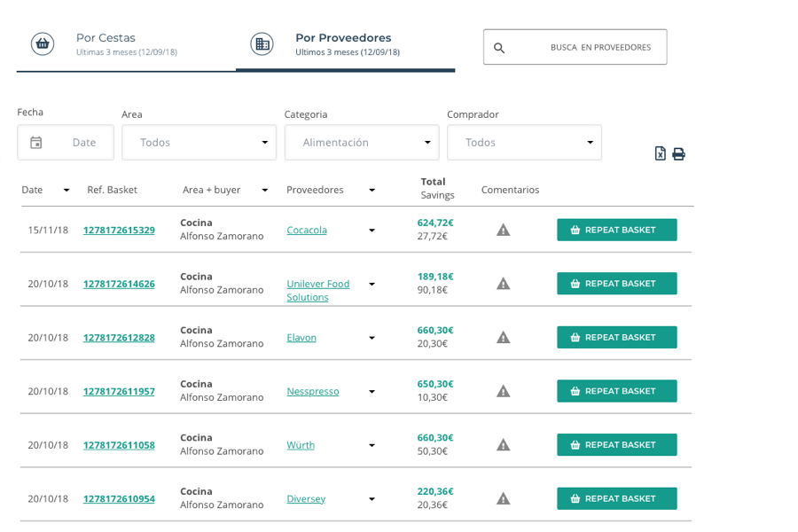798x532 pixels.
Task: Expand the Unilever Food Solutions row arrow
Action: click(x=372, y=284)
